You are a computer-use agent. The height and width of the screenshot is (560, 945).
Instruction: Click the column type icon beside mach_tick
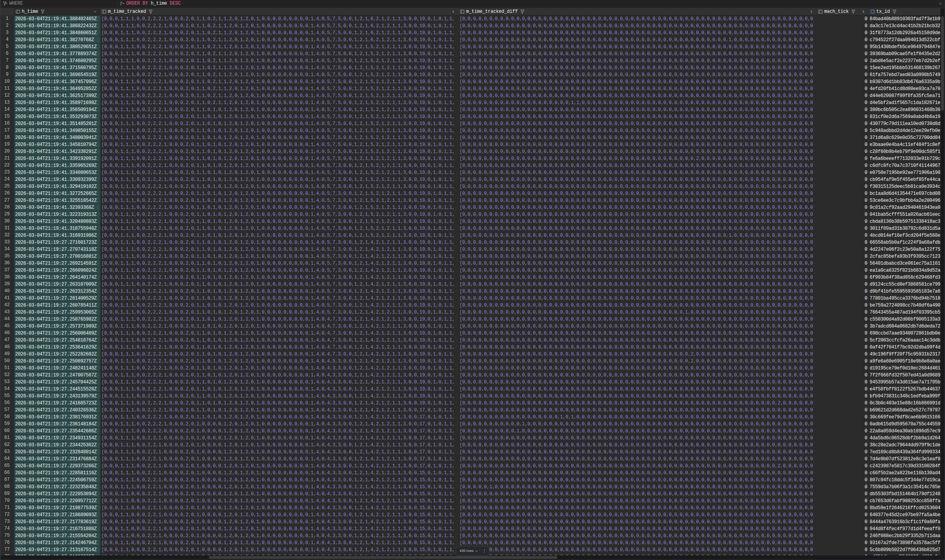pos(820,11)
